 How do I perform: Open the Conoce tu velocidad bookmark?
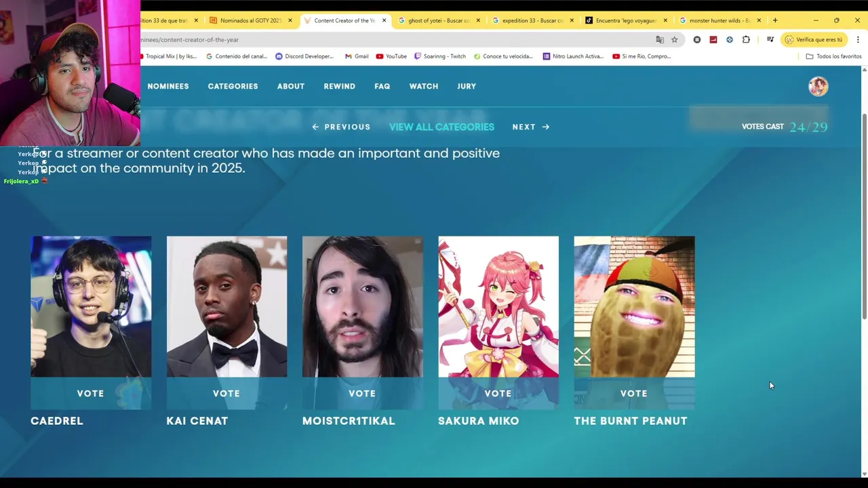(504, 56)
